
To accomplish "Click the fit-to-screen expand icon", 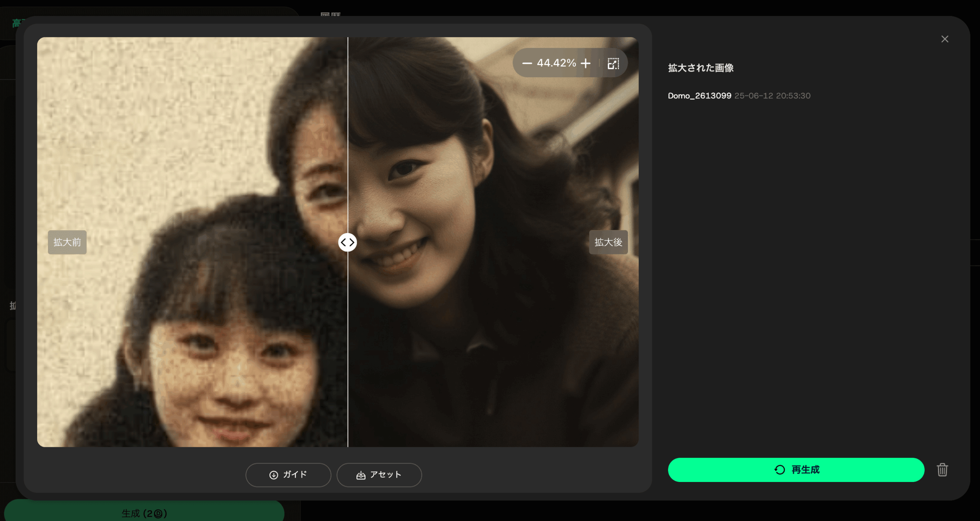I will pos(613,63).
